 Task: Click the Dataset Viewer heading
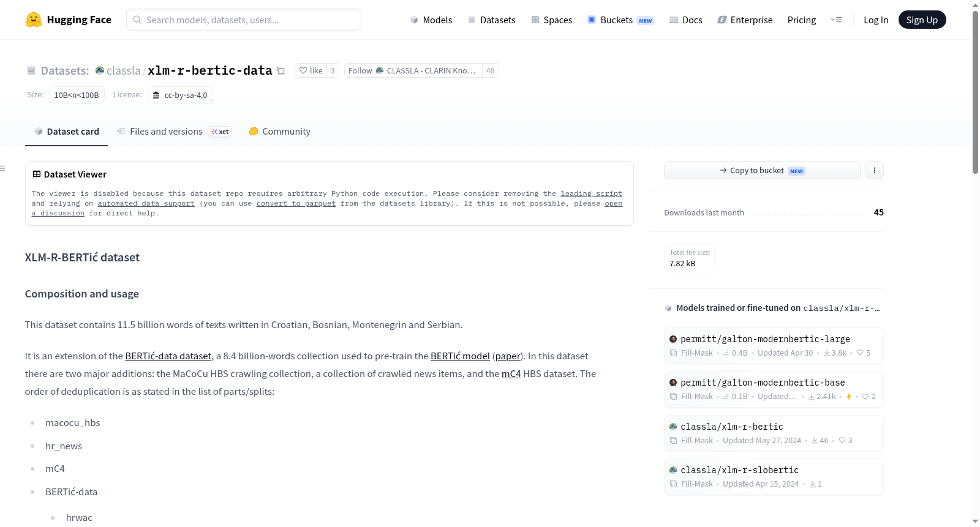click(75, 174)
